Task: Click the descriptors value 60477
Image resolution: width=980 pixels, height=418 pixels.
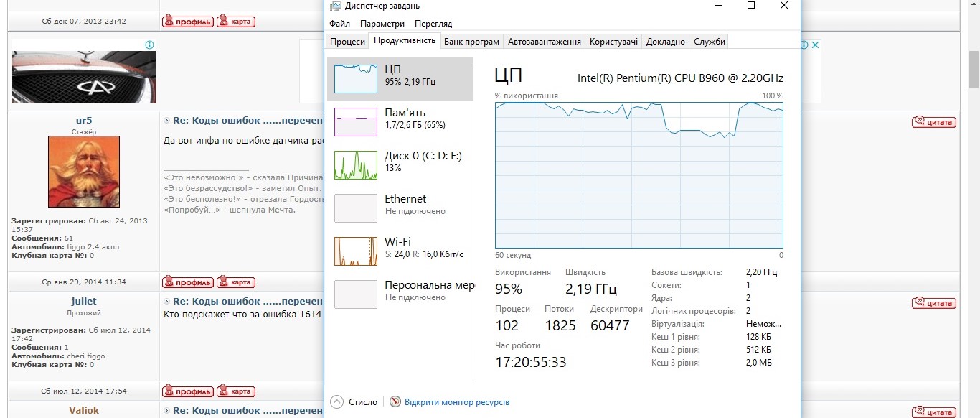Action: click(610, 325)
